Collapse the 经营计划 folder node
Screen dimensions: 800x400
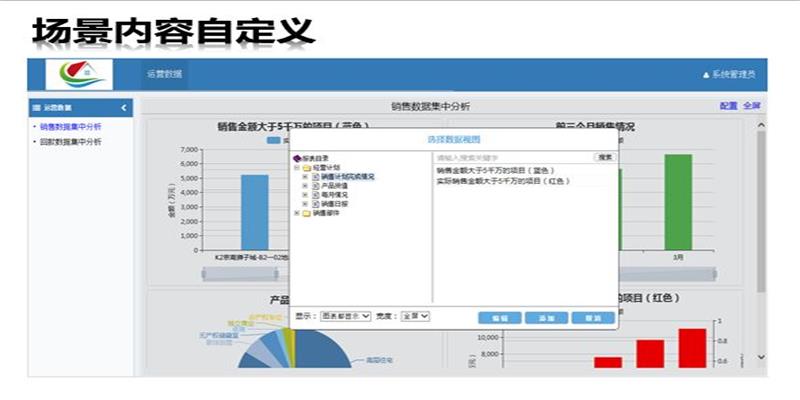pyautogui.click(x=296, y=168)
